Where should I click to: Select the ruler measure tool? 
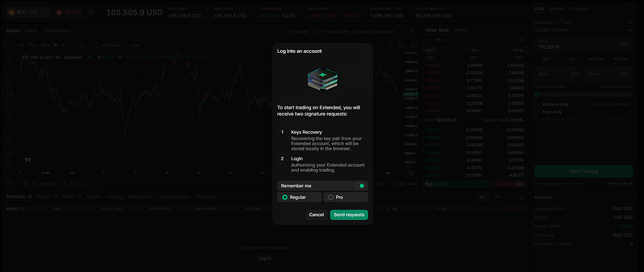(9, 155)
